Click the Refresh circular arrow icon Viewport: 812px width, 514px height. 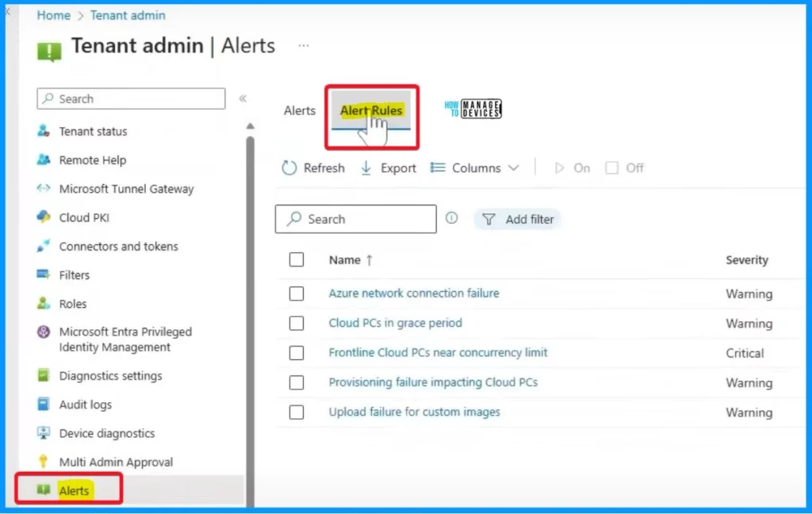[x=289, y=168]
